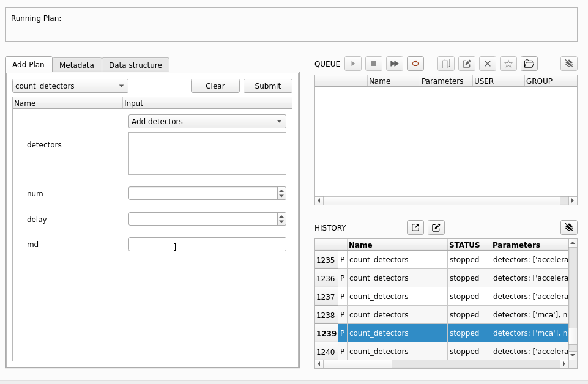Click inside the detectors list box
The image size is (588, 384).
[x=207, y=153]
